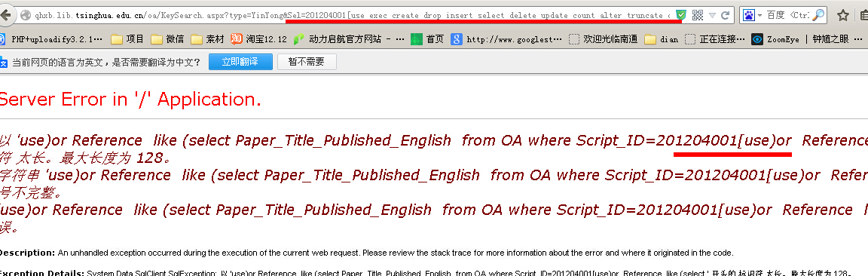This screenshot has width=868, height=276.
Task: Open the 正在连接 bookmark
Action: (x=714, y=39)
